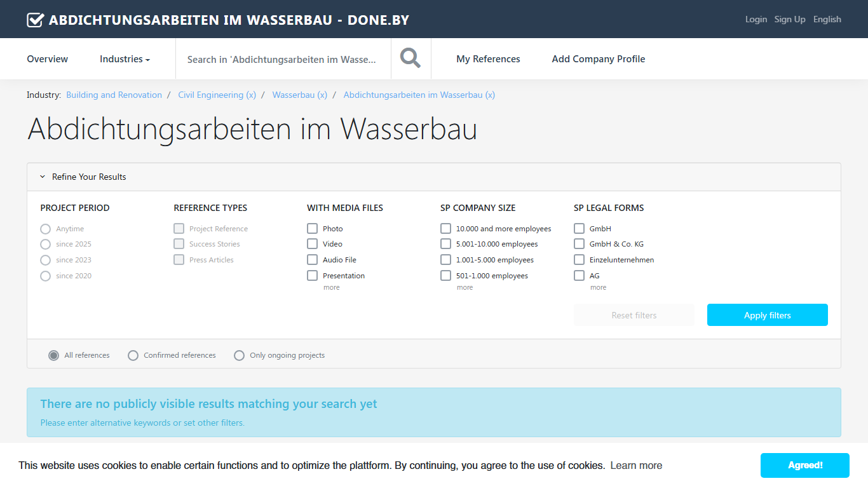Tick the GmbH & Co. KG checkbox
The image size is (868, 488).
(580, 244)
